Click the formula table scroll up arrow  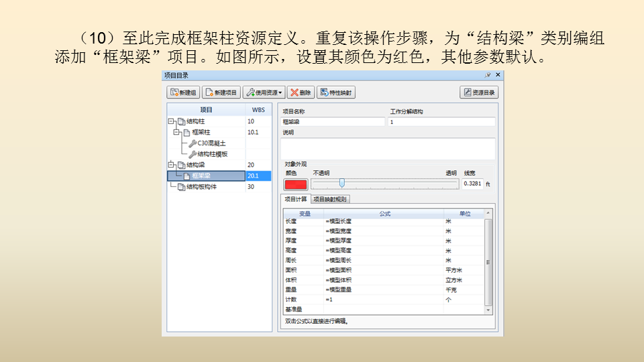pyautogui.click(x=488, y=213)
